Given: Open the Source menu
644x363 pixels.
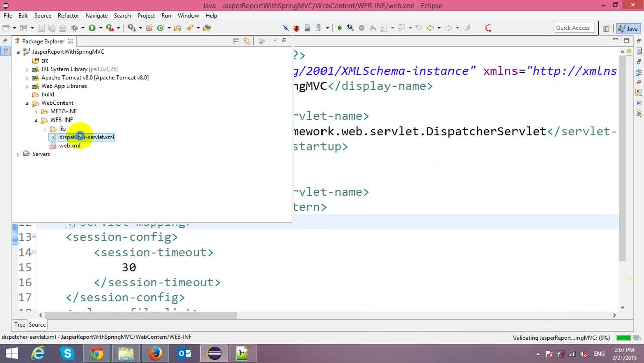Looking at the screenshot, I should 43,16.
